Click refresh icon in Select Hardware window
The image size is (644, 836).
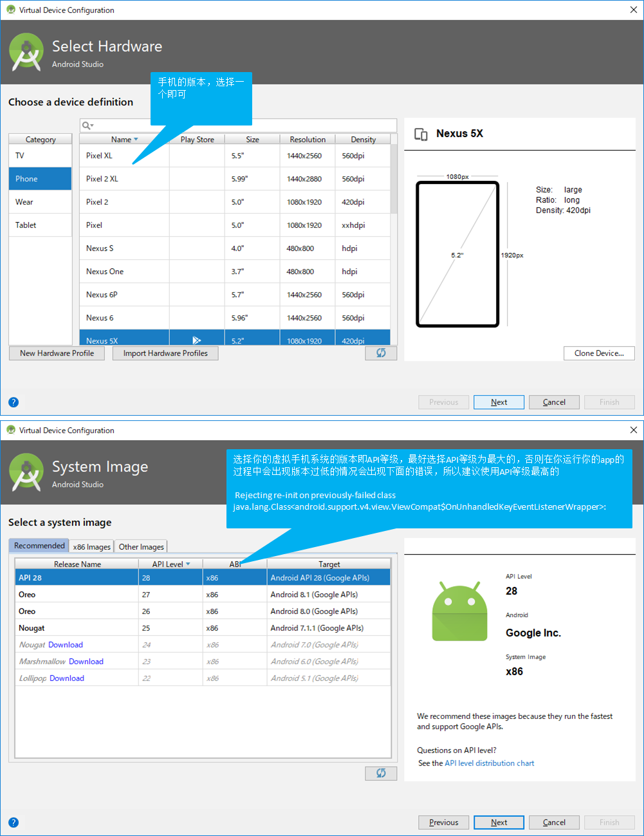coord(381,353)
